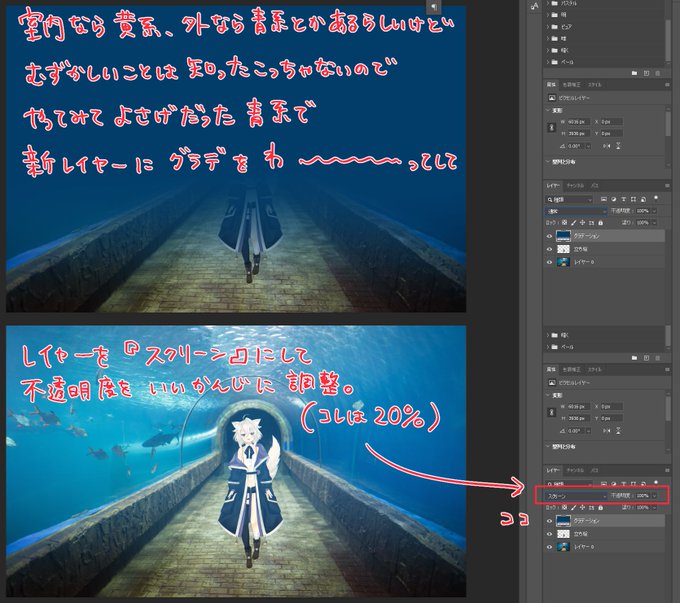Delete swatch via trash icon in upper Swatches panel
The width and height of the screenshot is (680, 603).
(x=657, y=73)
